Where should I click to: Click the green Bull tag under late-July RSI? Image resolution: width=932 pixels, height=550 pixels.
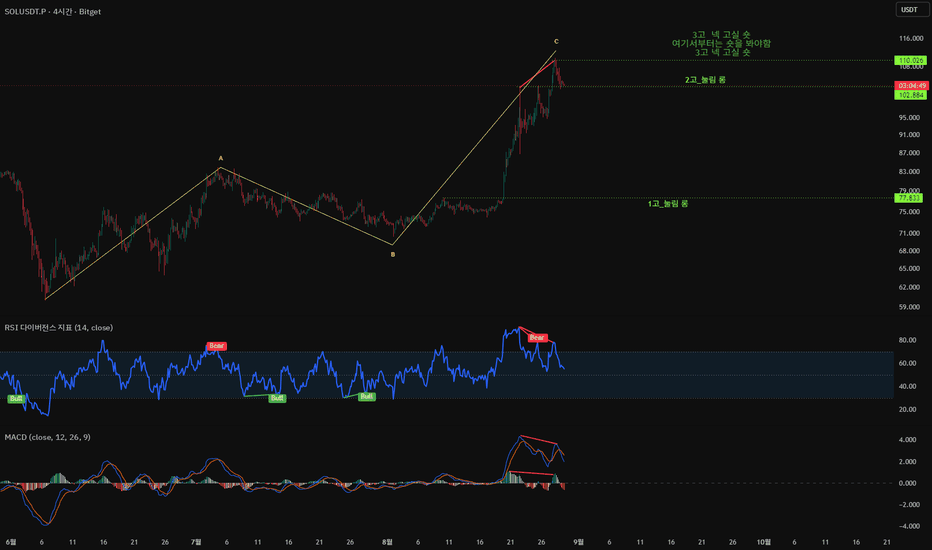pyautogui.click(x=367, y=397)
